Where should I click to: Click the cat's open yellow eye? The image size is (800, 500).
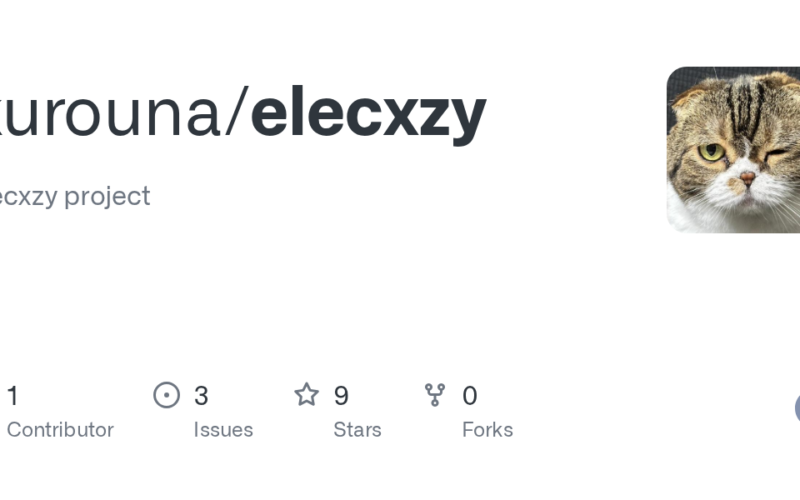coord(712,152)
